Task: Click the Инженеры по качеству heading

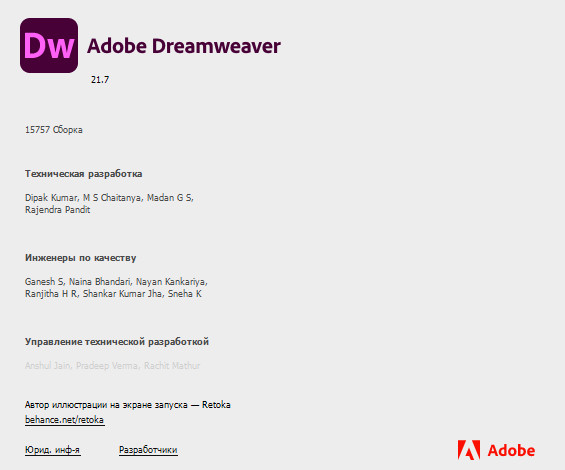Action: 81,258
